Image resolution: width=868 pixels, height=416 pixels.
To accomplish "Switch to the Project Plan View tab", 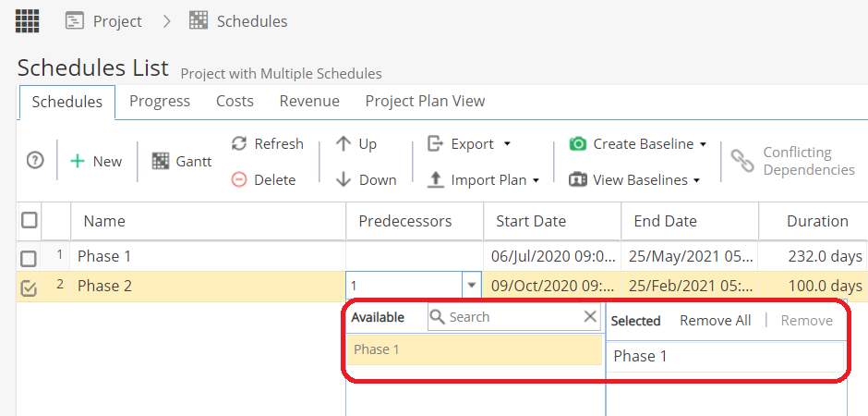I will (425, 101).
